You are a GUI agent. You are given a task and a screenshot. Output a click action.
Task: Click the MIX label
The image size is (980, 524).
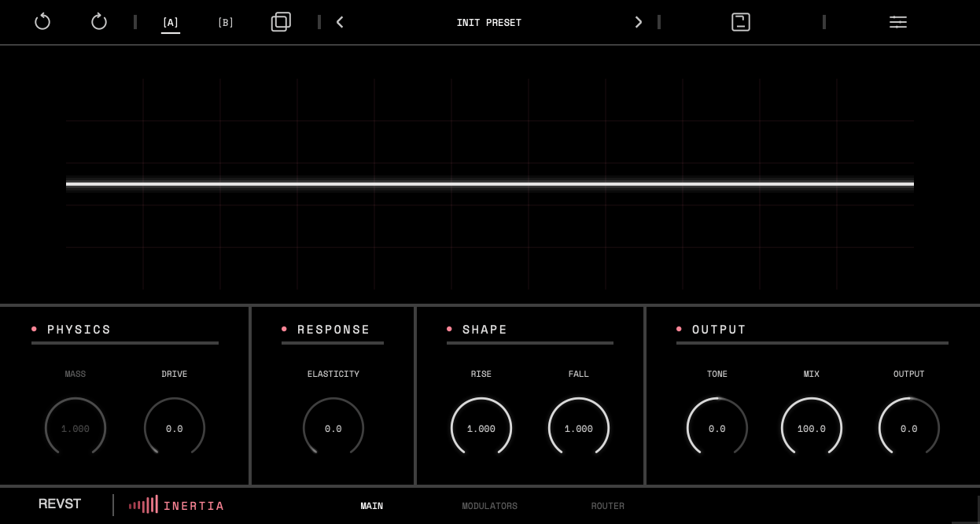812,375
